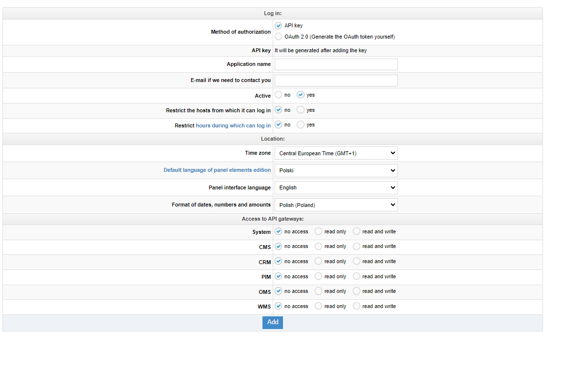
Task: Select no for Restrict hours login
Action: pyautogui.click(x=279, y=124)
